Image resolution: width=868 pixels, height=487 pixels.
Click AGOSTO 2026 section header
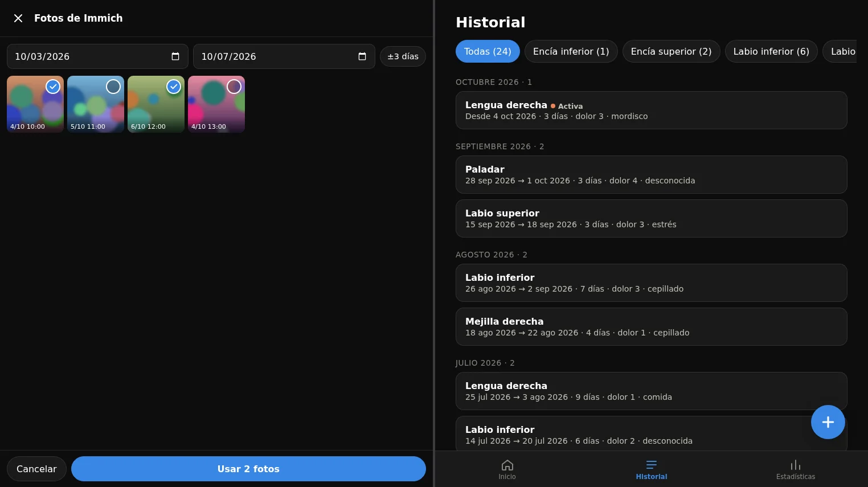coord(492,255)
